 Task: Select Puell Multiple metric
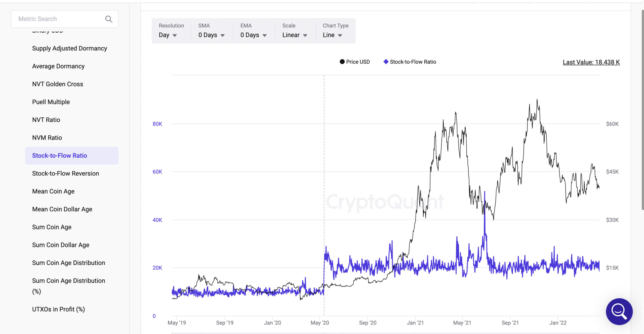click(x=51, y=102)
